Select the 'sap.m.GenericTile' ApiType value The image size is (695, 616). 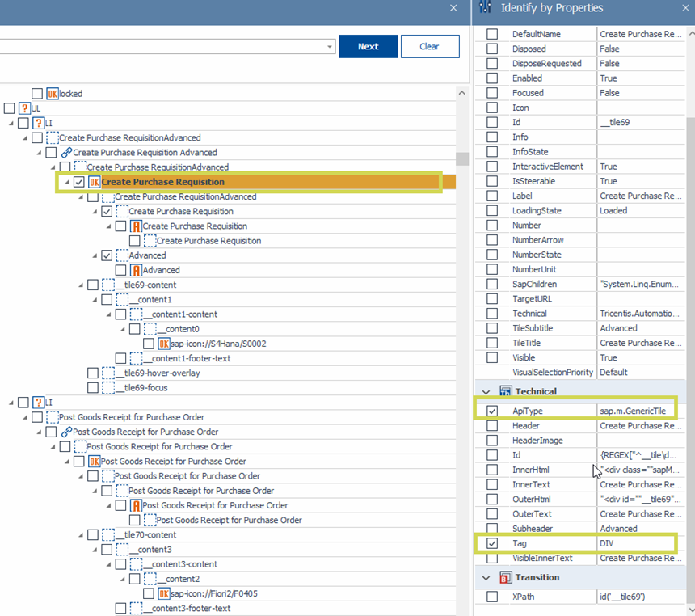633,411
